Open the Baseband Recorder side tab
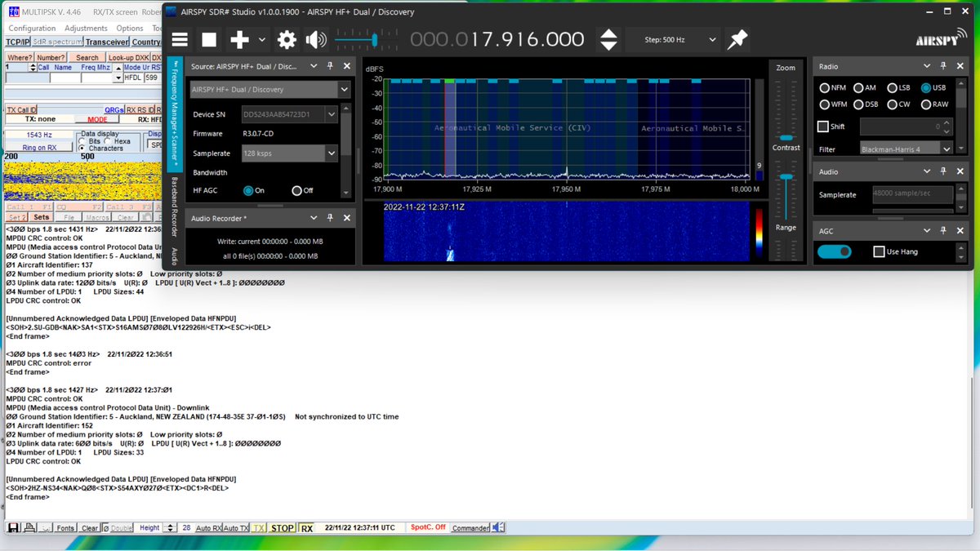Viewport: 980px width, 551px height. pyautogui.click(x=174, y=207)
